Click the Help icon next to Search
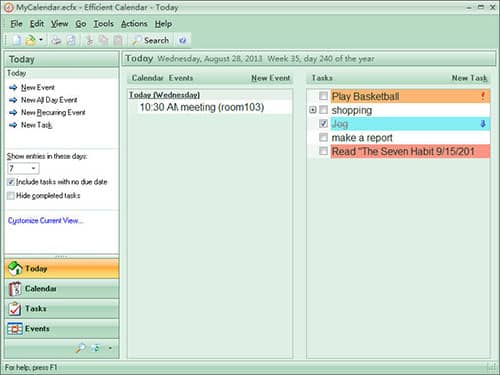The height and width of the screenshot is (375, 500). pyautogui.click(x=182, y=40)
